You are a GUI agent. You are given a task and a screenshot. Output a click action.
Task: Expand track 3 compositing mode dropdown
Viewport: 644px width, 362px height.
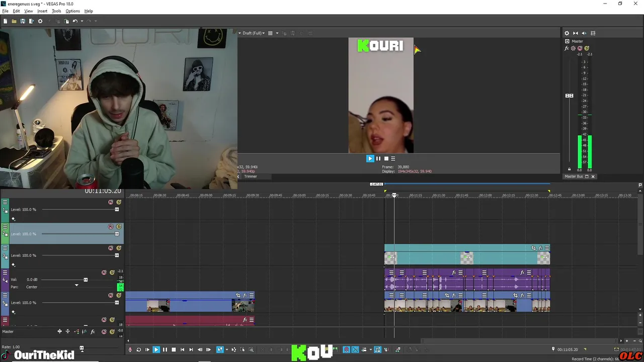coord(13,265)
